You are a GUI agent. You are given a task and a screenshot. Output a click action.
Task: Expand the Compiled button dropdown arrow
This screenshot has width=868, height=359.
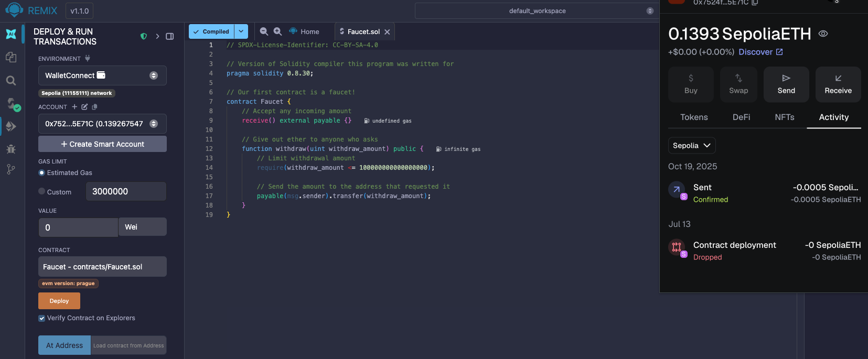click(241, 31)
